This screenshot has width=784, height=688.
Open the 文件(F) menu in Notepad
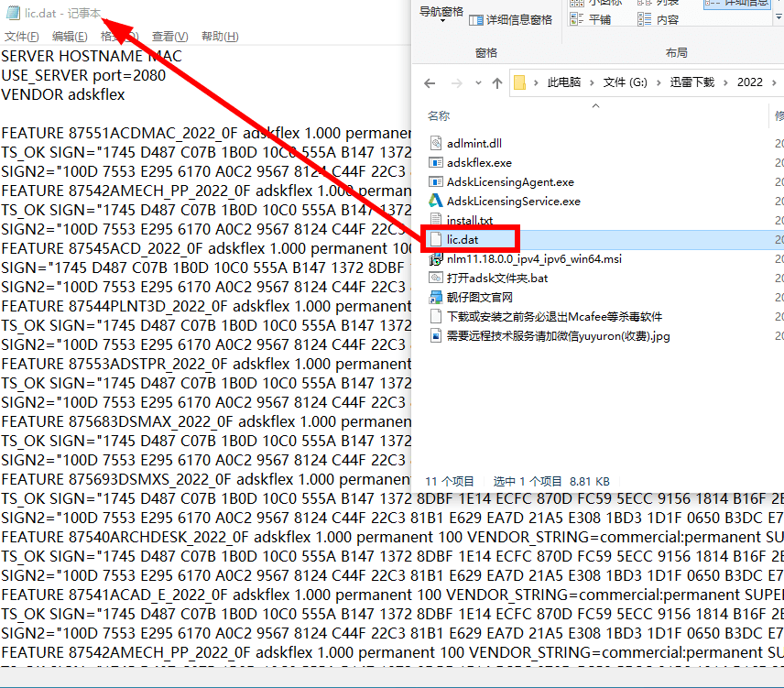21,37
